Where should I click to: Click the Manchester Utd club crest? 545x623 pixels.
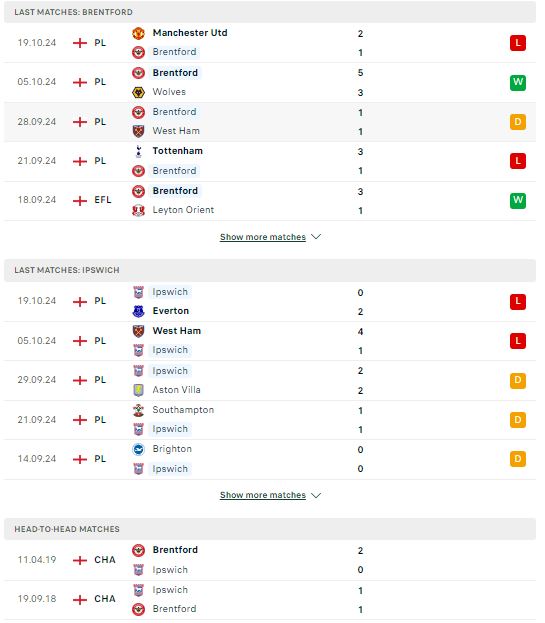[138, 33]
